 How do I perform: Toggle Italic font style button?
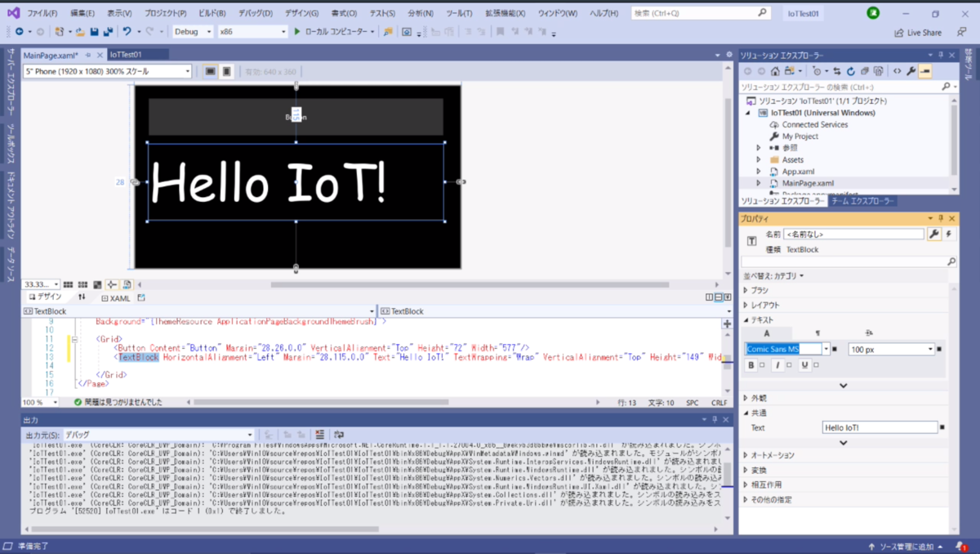click(x=778, y=365)
